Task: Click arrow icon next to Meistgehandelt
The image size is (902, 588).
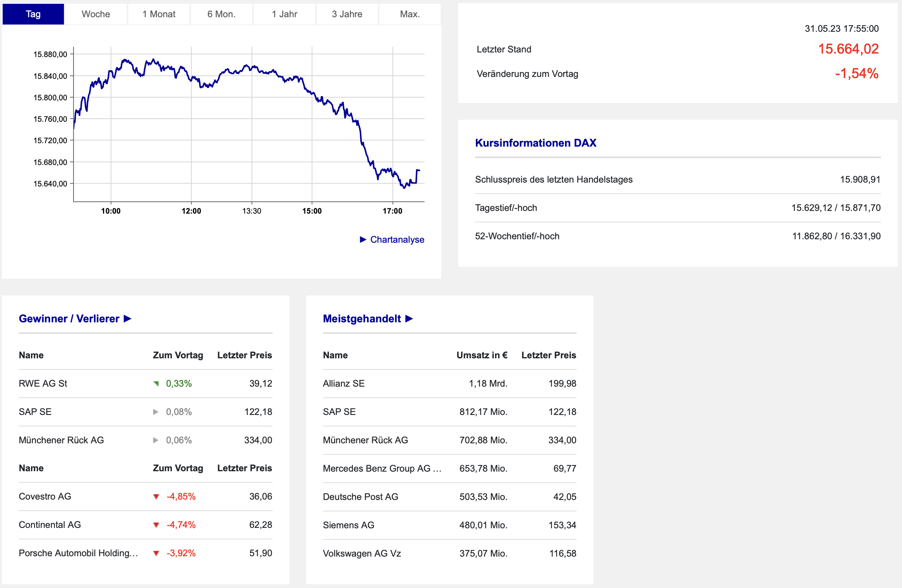Action: 409,318
